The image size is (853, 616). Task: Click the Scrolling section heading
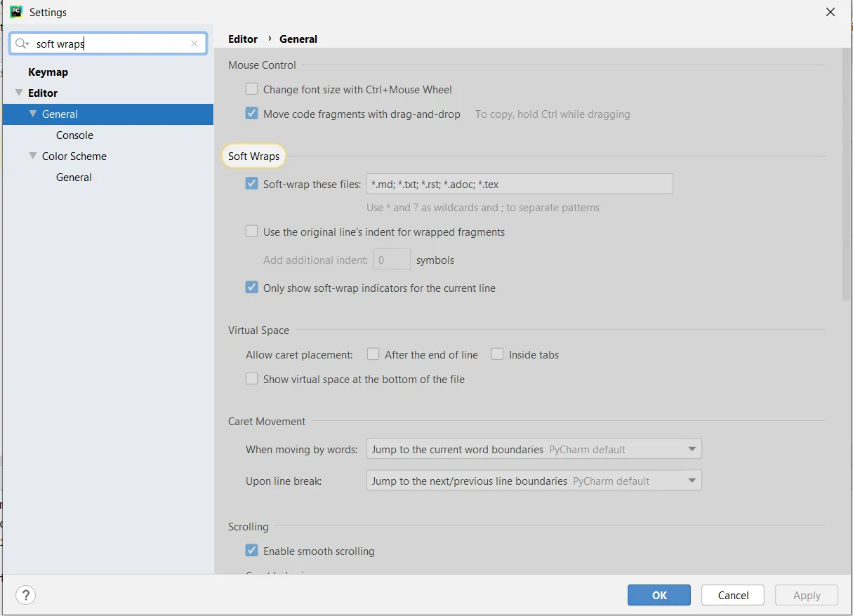pos(249,526)
